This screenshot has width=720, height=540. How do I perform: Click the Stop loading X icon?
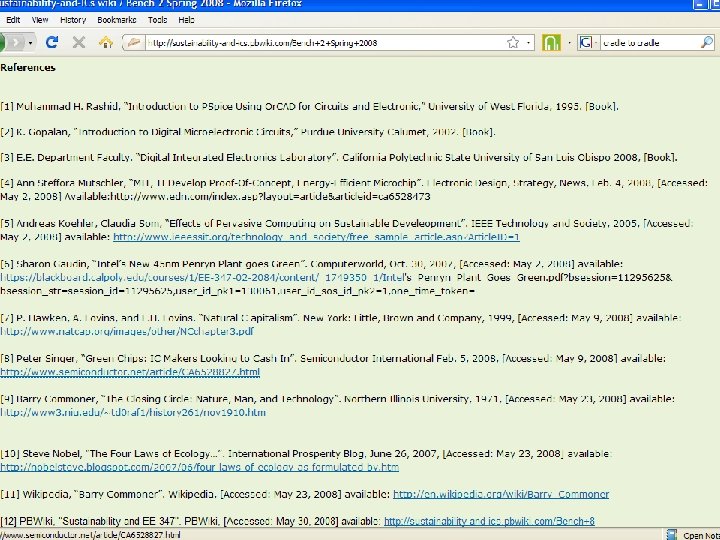pyautogui.click(x=79, y=42)
